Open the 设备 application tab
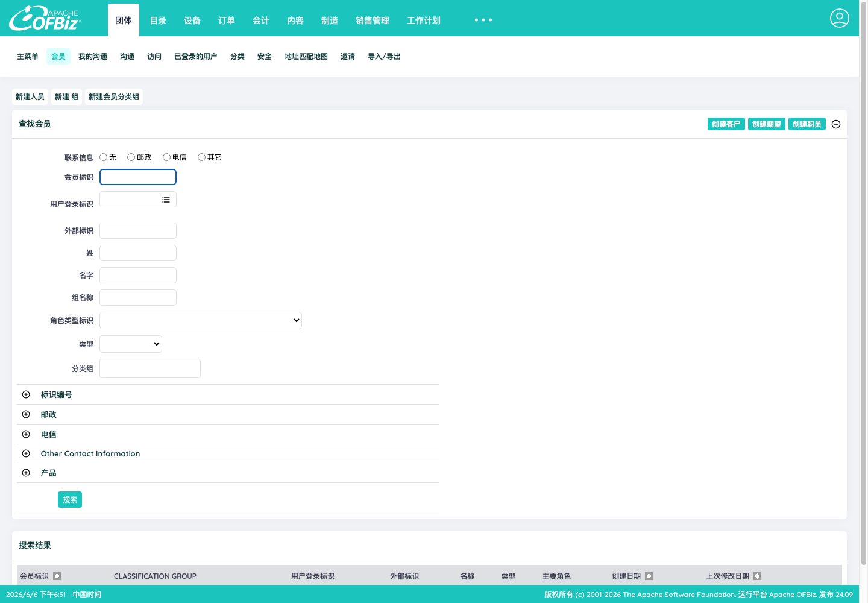The width and height of the screenshot is (868, 603). tap(192, 21)
